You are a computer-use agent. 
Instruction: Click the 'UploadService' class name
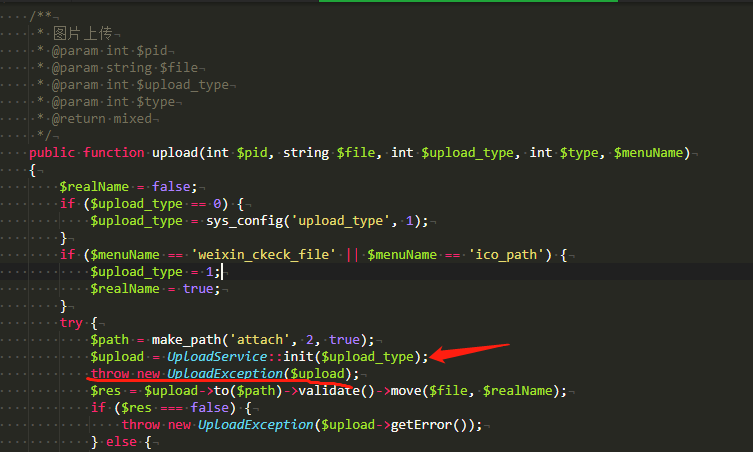pyautogui.click(x=218, y=356)
